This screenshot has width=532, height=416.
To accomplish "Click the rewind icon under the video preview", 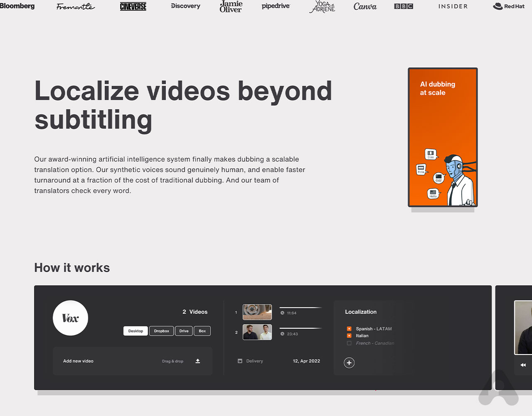I will [523, 365].
